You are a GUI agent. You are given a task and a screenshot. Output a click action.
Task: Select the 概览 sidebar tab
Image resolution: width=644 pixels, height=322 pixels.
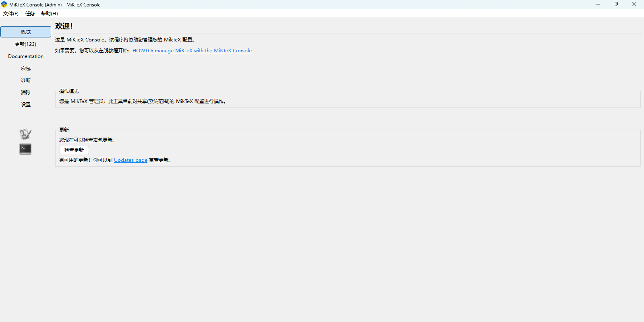click(26, 32)
